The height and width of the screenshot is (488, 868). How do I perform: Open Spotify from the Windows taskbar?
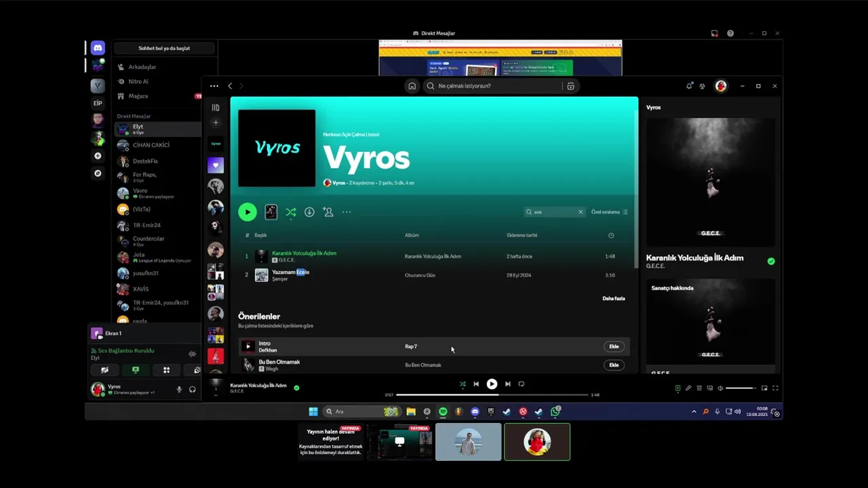[443, 411]
